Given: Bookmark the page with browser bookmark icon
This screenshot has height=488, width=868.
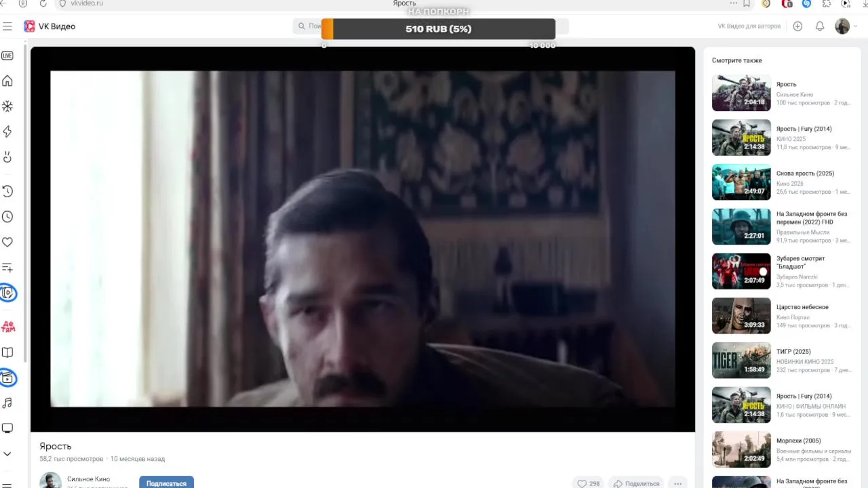Looking at the screenshot, I should [x=747, y=3].
